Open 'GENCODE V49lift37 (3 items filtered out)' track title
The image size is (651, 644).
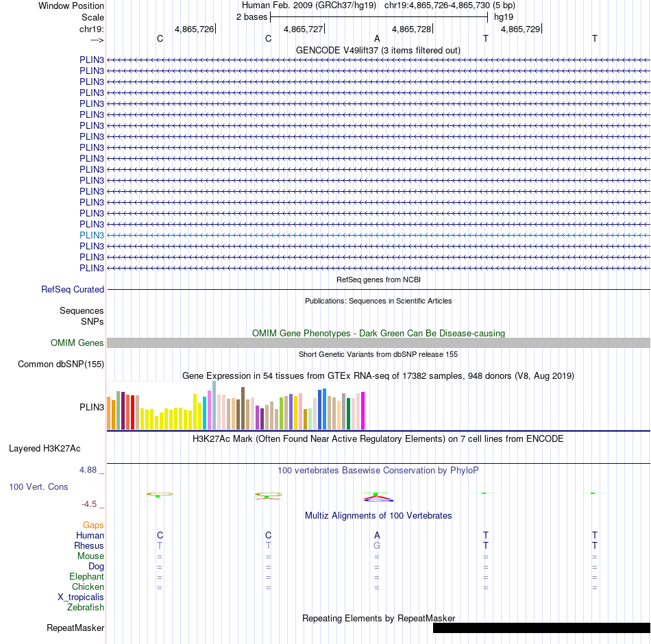point(378,50)
